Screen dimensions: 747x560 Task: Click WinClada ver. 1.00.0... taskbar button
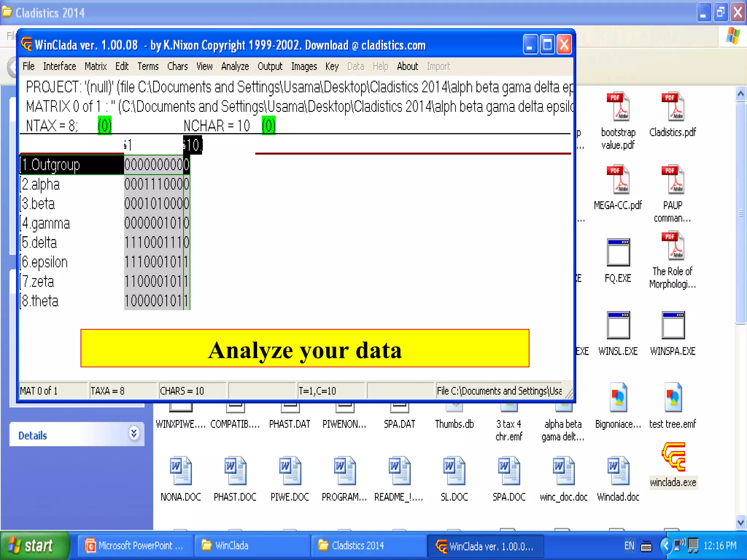pos(485,546)
